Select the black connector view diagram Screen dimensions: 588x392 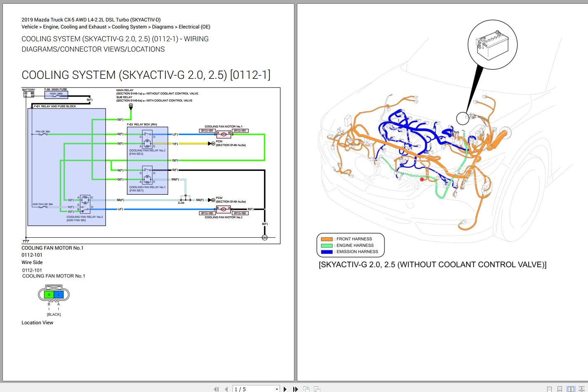[x=54, y=294]
